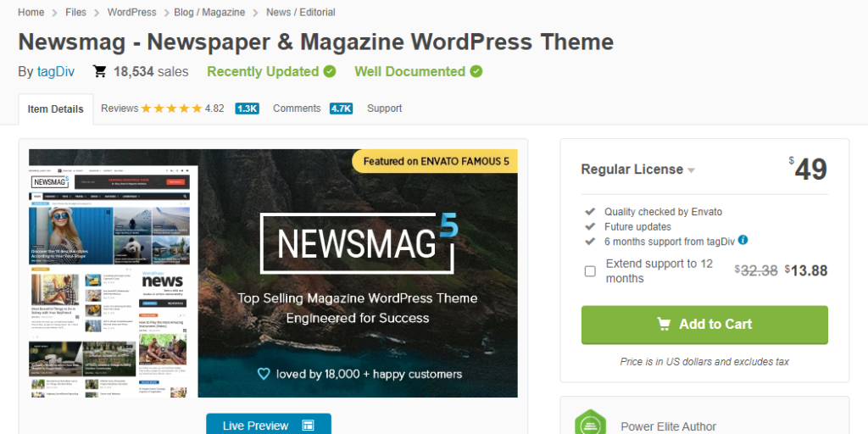
Task: Click the price excludes tax note
Action: (704, 361)
